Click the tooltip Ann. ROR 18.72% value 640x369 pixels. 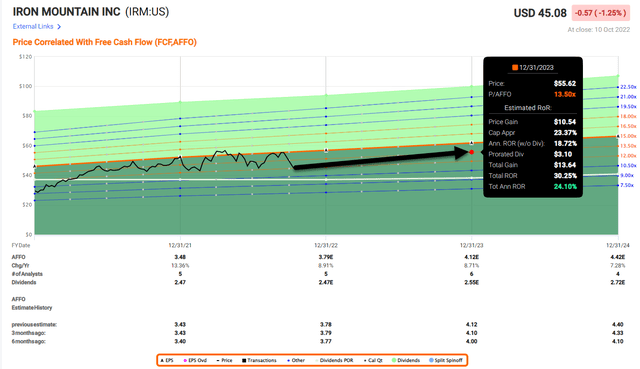pyautogui.click(x=565, y=144)
